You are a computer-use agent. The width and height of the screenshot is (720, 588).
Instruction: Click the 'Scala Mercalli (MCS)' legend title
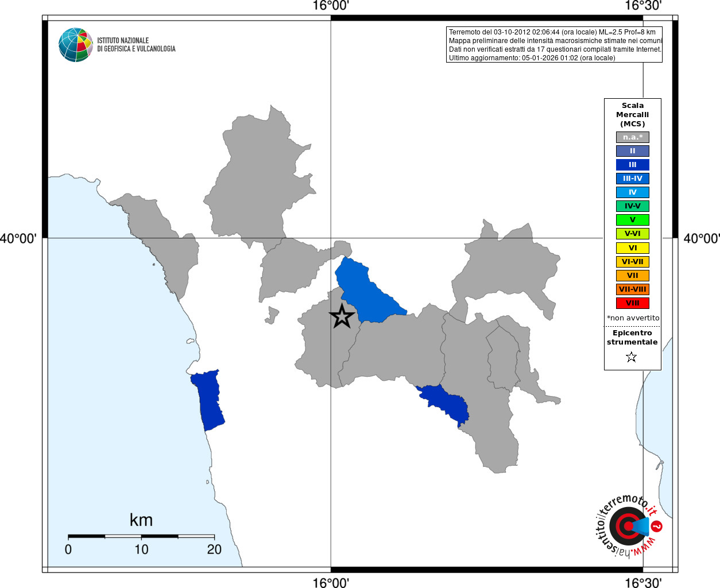tap(633, 115)
